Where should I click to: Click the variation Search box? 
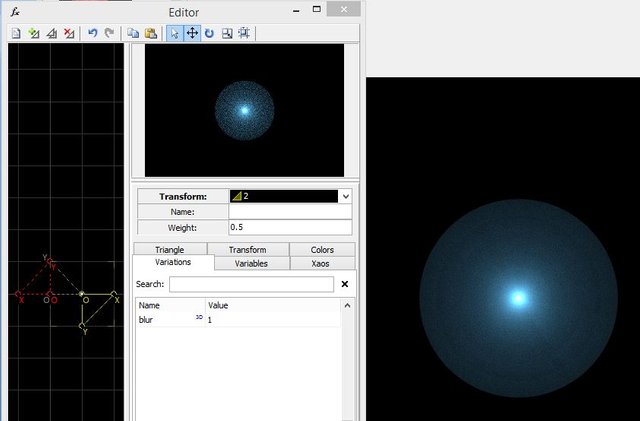coord(251,284)
